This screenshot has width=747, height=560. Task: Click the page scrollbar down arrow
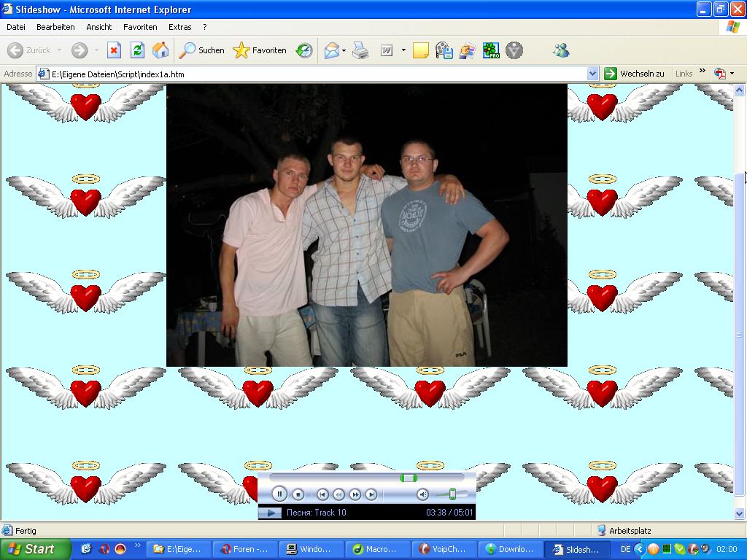[740, 513]
